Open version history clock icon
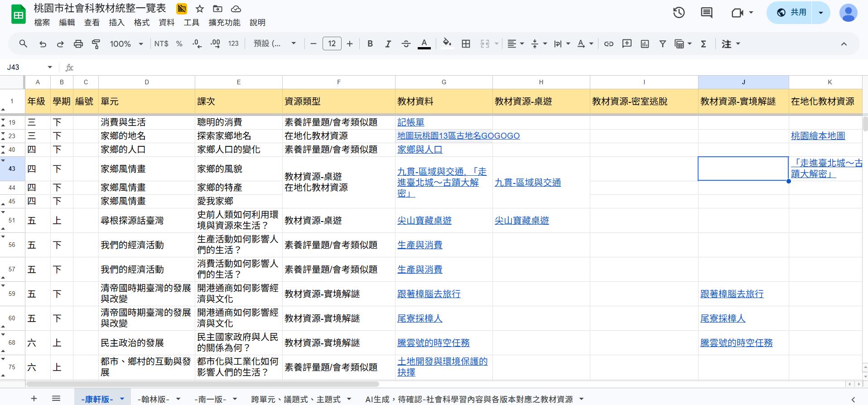Image resolution: width=868 pixels, height=405 pixels. (x=679, y=13)
